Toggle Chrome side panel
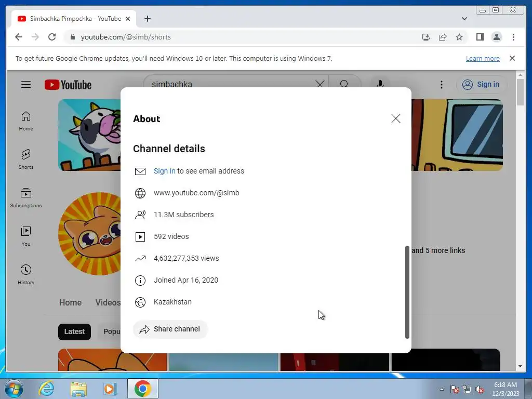 480,37
